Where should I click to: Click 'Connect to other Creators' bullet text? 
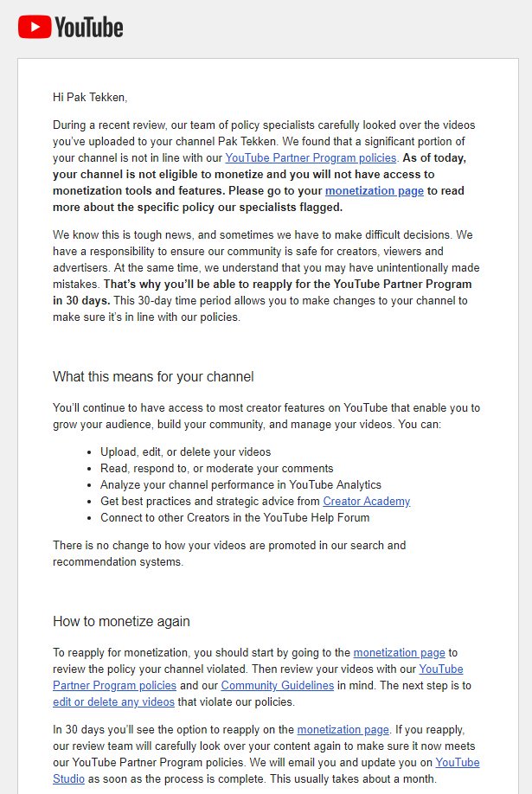[235, 517]
